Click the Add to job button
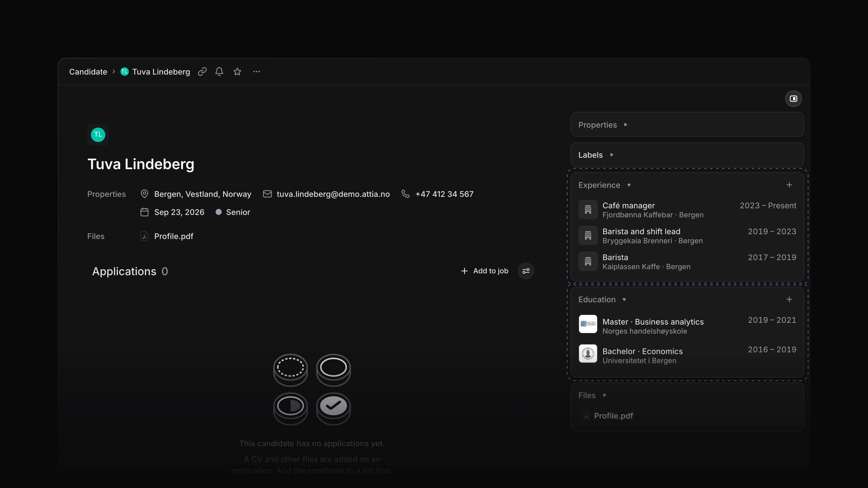868x488 pixels. (485, 271)
